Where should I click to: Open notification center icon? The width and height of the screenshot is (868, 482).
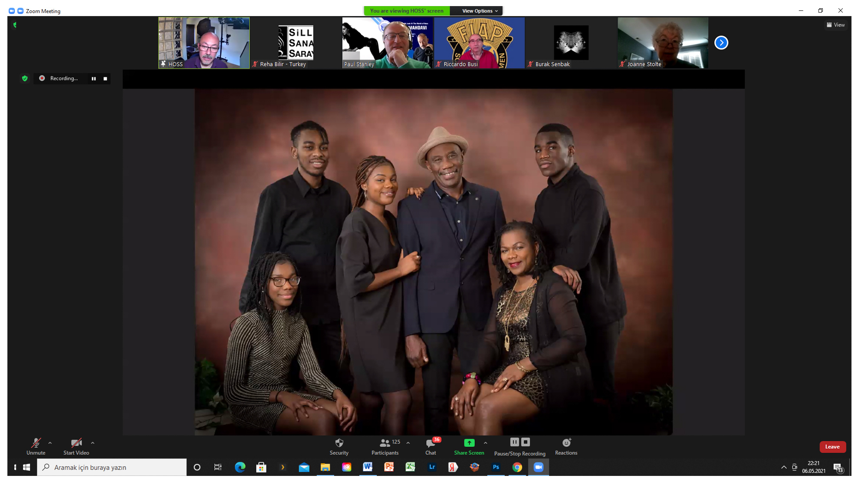tap(838, 468)
